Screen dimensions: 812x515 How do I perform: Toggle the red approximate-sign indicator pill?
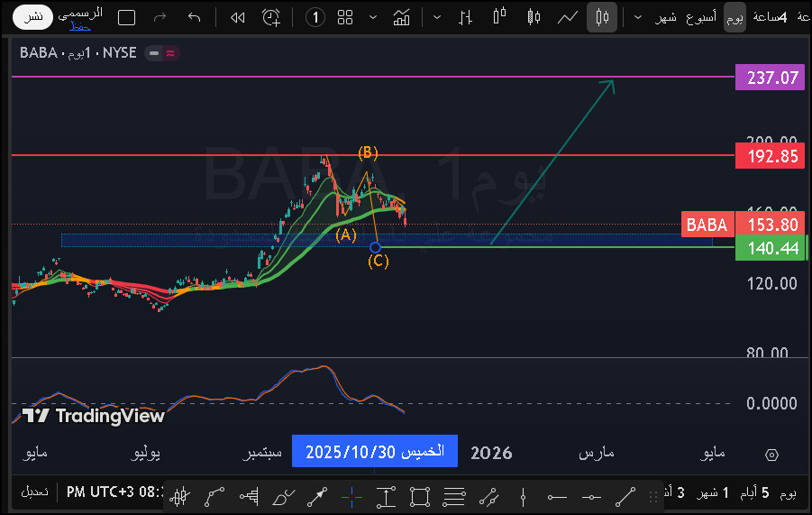[170, 53]
